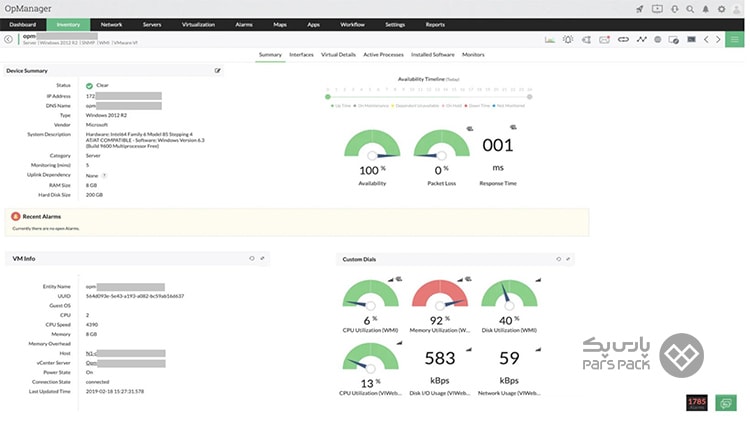
Task: Go to previous device with left chevron
Action: click(x=706, y=40)
